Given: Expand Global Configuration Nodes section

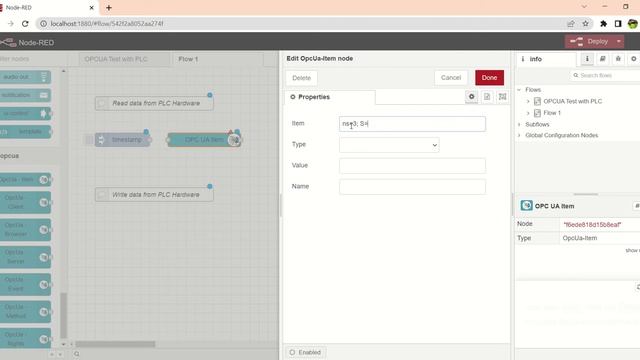Looking at the screenshot, I should (x=520, y=135).
